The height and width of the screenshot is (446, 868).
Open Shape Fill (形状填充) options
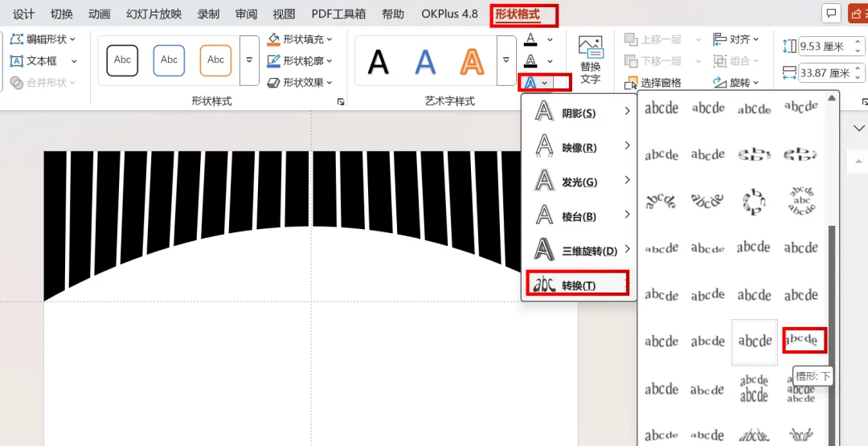pos(300,39)
